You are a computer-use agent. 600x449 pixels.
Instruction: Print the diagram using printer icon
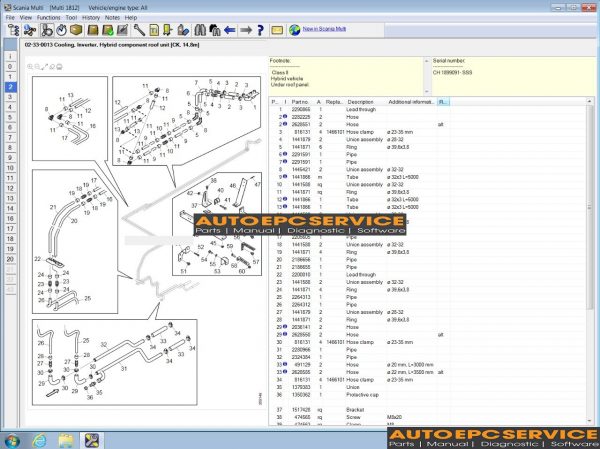click(59, 67)
